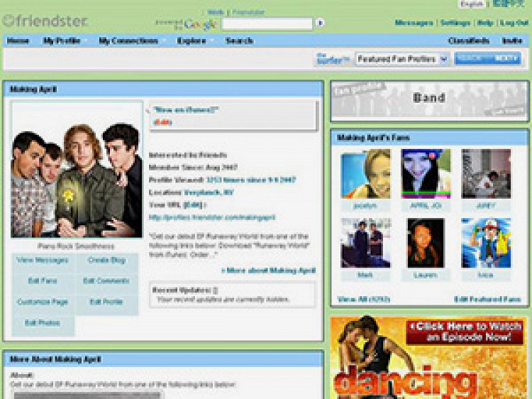Select the Friendster search option

248,12
